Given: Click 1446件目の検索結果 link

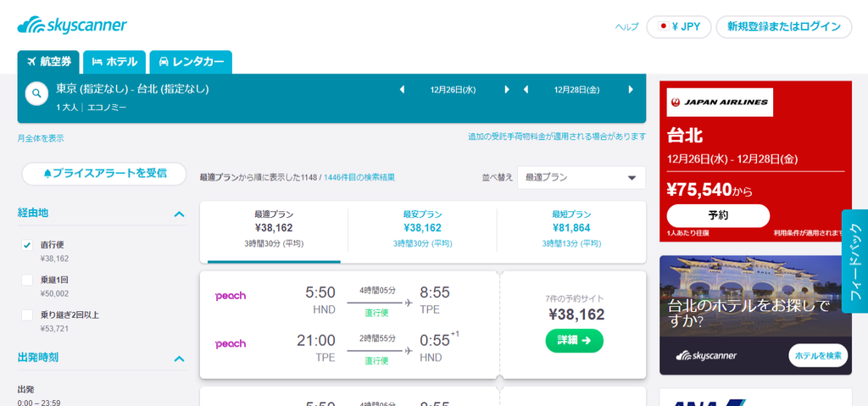Looking at the screenshot, I should click(x=359, y=177).
